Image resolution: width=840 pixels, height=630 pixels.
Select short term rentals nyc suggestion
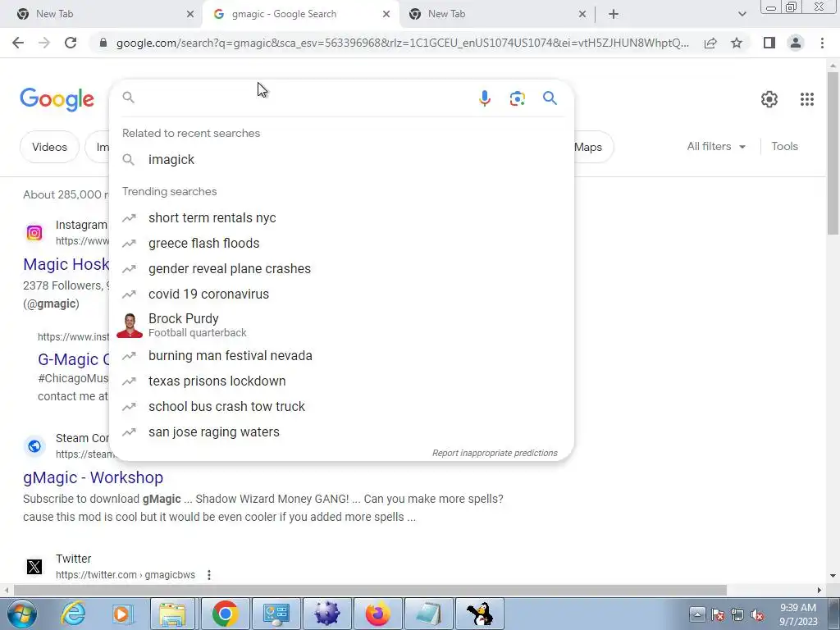tap(341, 218)
